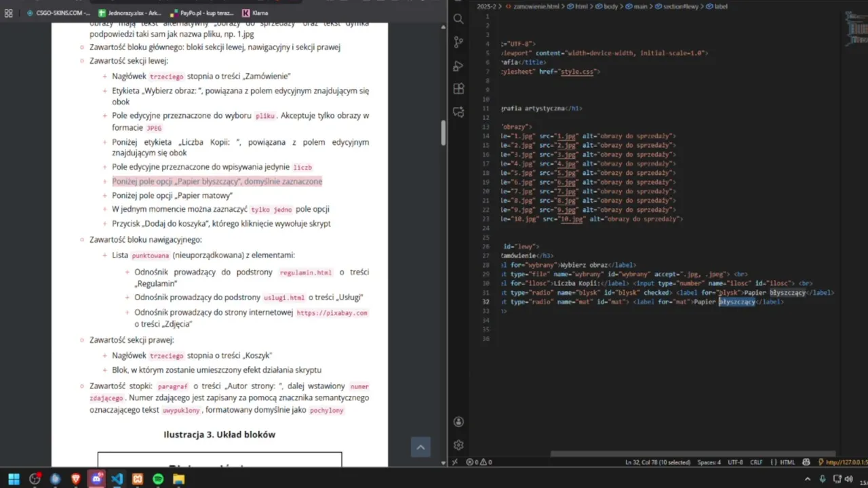
Task: Click 2025-2 folder breadcrumb
Action: pos(487,6)
